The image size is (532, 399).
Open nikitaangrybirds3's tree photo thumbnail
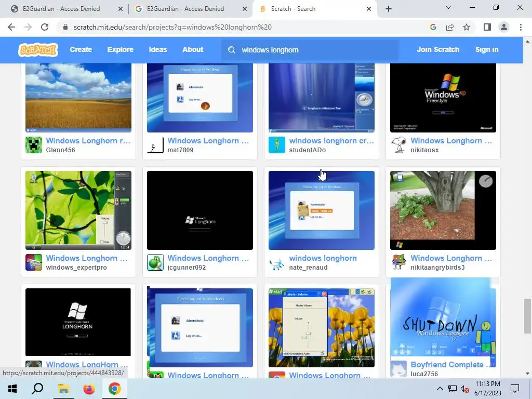(x=443, y=210)
